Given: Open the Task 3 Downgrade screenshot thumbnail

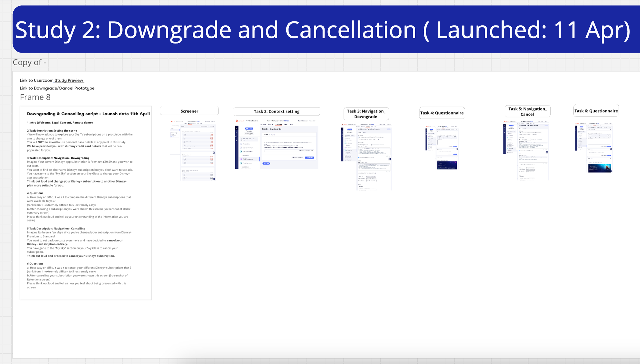Looking at the screenshot, I should (x=366, y=157).
